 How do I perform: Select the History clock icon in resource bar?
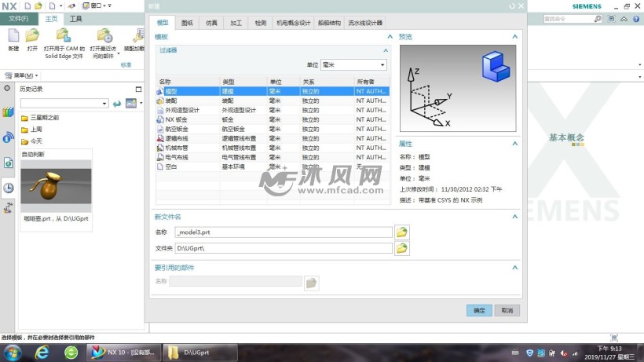(x=8, y=188)
